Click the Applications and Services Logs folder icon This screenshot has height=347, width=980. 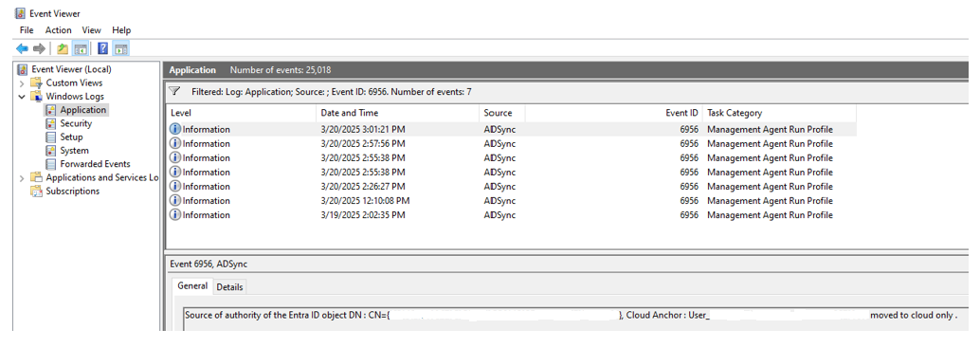37,177
